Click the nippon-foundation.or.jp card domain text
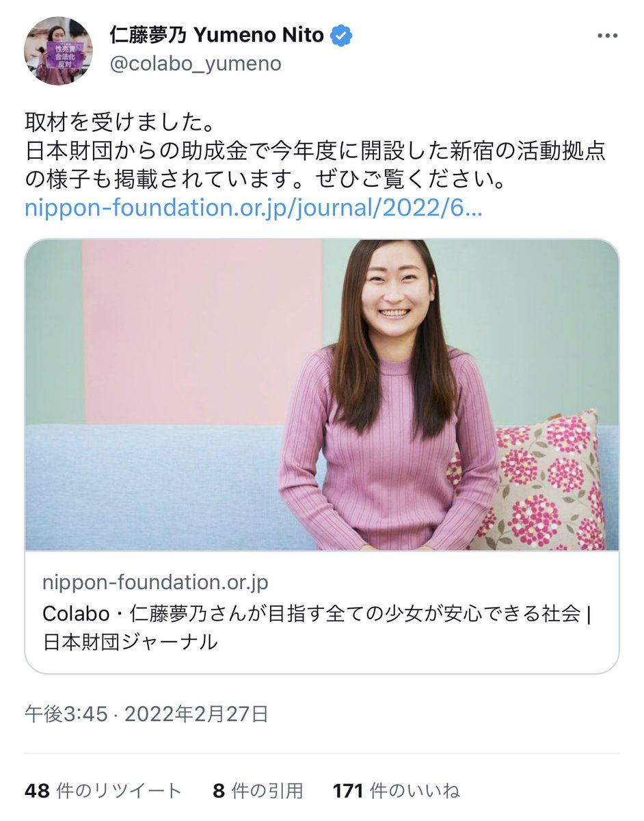This screenshot has width=644, height=821. pyautogui.click(x=155, y=582)
